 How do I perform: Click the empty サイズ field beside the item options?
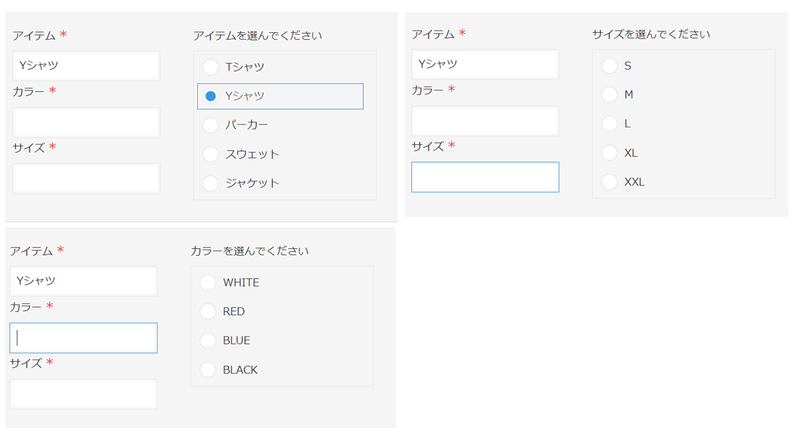pos(86,178)
